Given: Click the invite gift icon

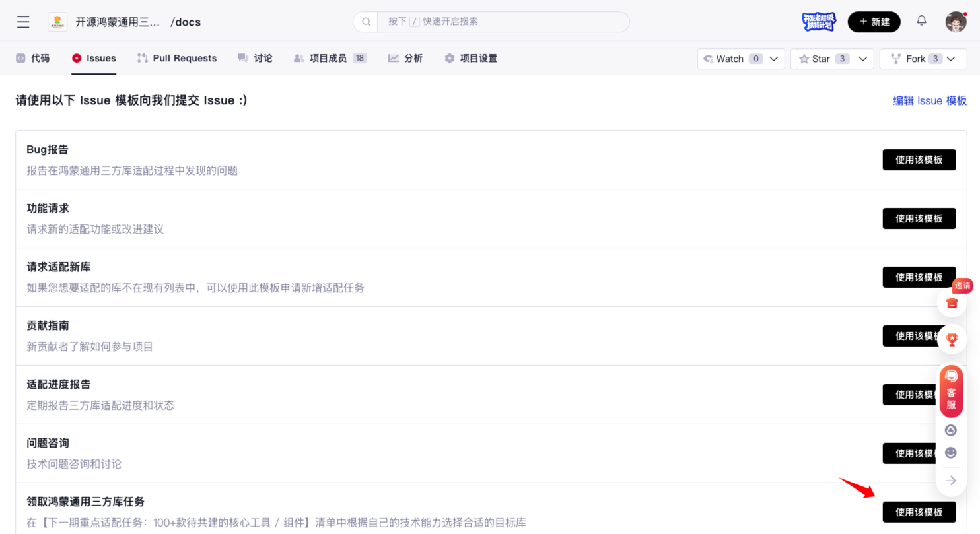Looking at the screenshot, I should pos(952,303).
